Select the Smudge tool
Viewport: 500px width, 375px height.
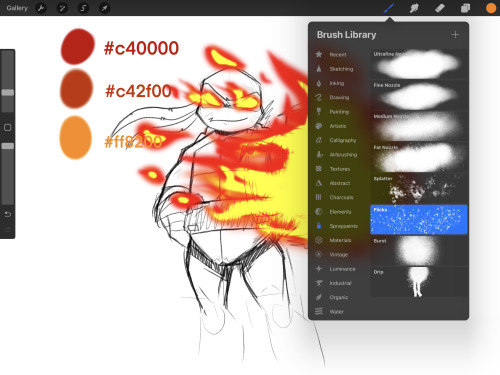tap(414, 8)
